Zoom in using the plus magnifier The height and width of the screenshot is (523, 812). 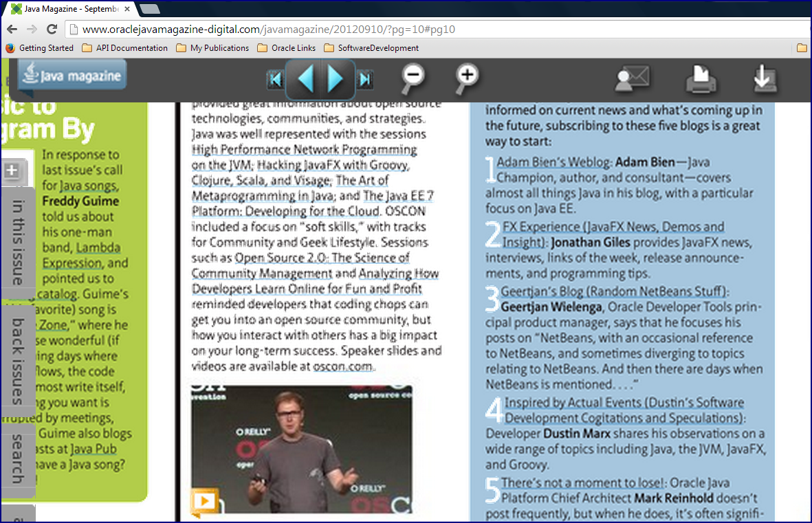tap(467, 79)
